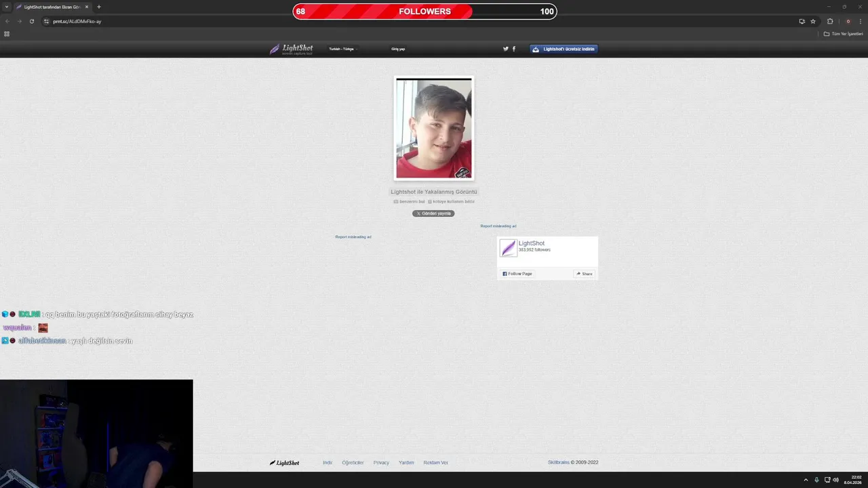This screenshot has height=488, width=868.
Task: Click the Skillbrains footer link
Action: pos(559,462)
